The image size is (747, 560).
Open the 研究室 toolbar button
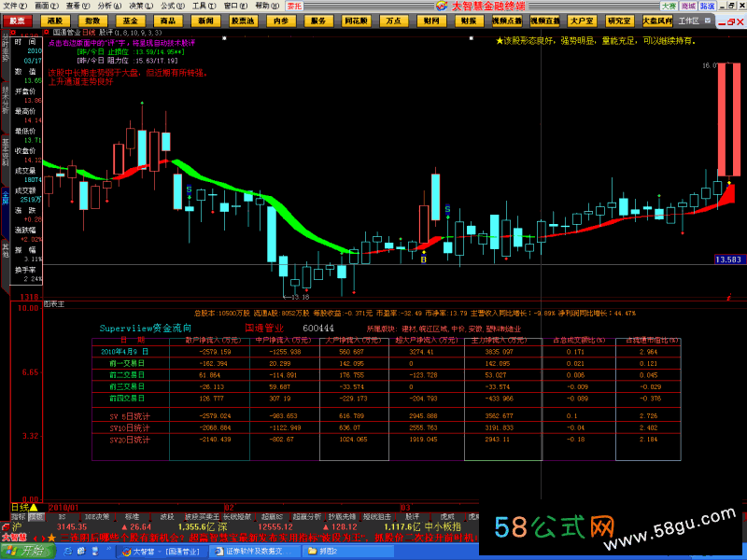[x=619, y=21]
